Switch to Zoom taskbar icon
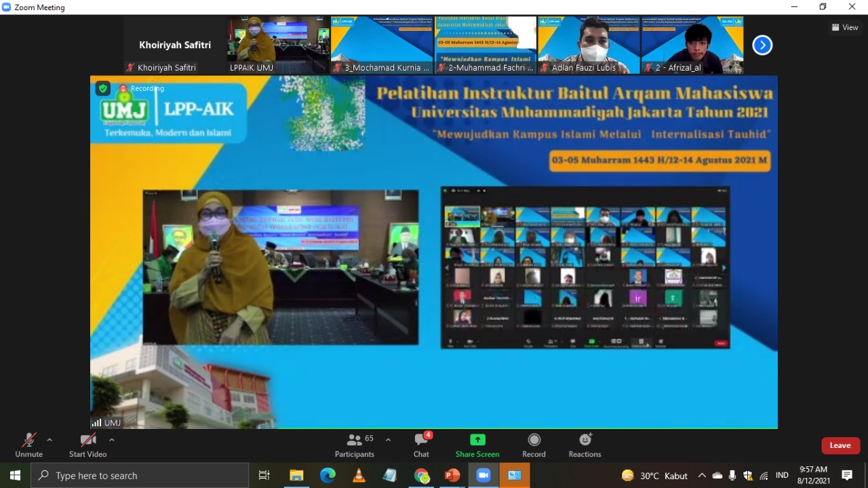The height and width of the screenshot is (488, 868). (x=484, y=475)
